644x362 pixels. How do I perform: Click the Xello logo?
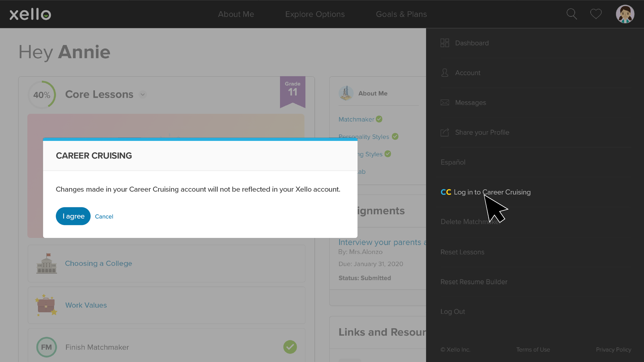[30, 14]
